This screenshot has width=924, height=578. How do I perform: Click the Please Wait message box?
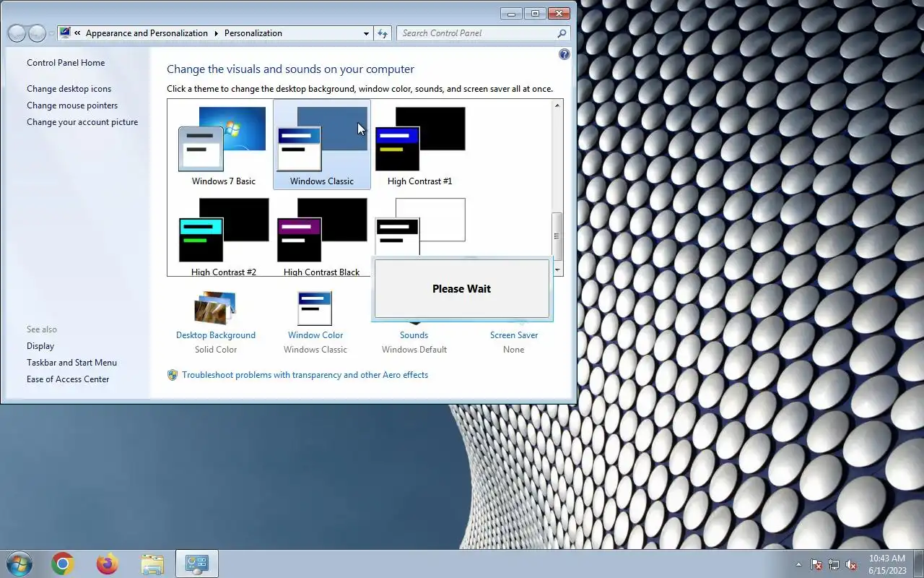(462, 288)
